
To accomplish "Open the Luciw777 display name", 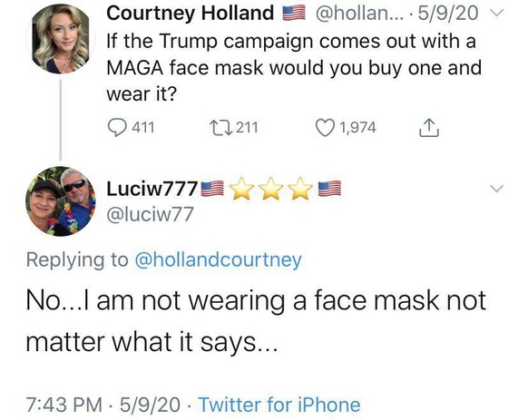I will [152, 189].
